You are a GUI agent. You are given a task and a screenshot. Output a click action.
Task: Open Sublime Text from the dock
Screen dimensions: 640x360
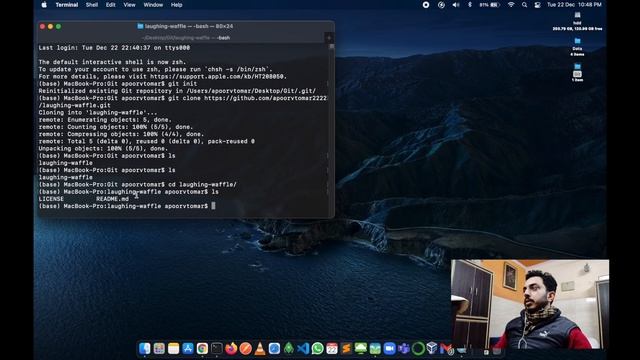[346, 349]
